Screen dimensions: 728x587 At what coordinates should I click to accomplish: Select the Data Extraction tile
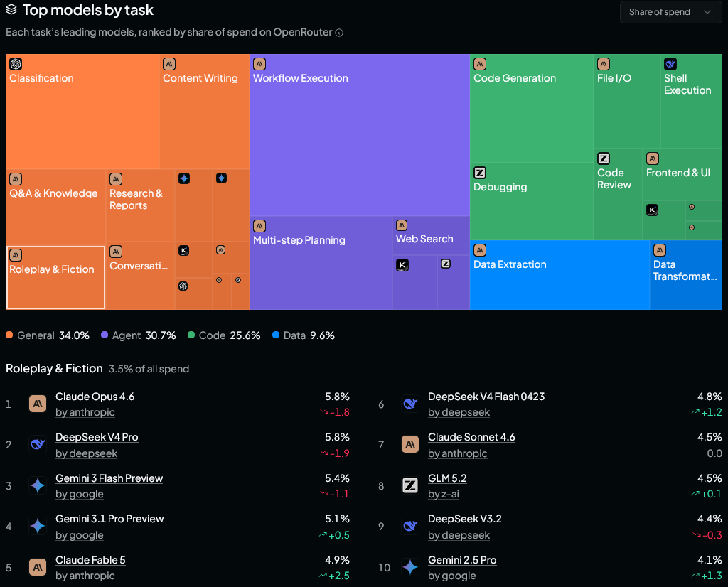coord(560,275)
